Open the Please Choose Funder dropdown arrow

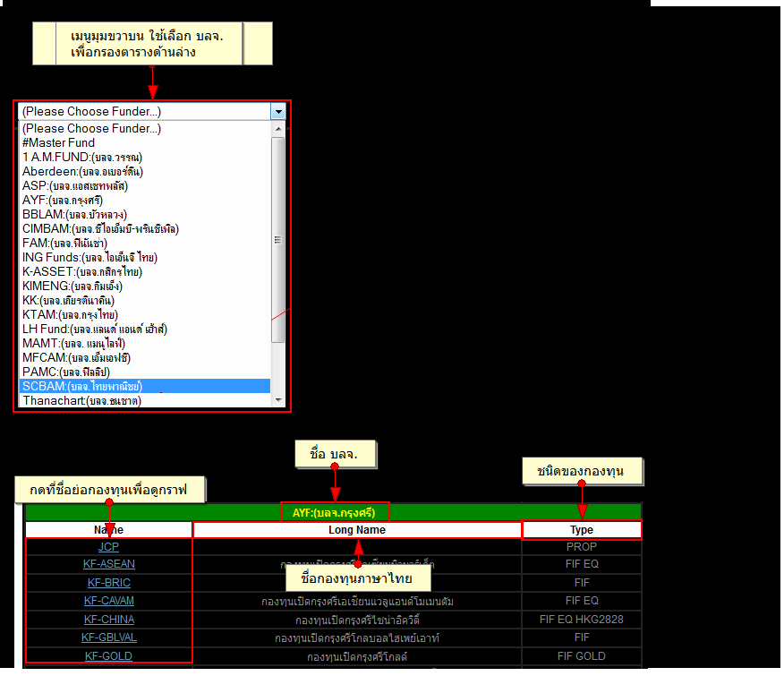(278, 112)
